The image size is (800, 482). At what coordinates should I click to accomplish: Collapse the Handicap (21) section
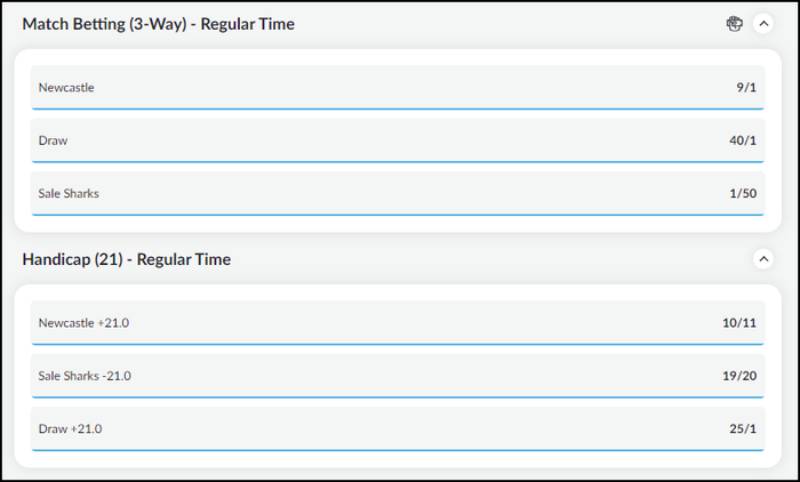[x=763, y=259]
